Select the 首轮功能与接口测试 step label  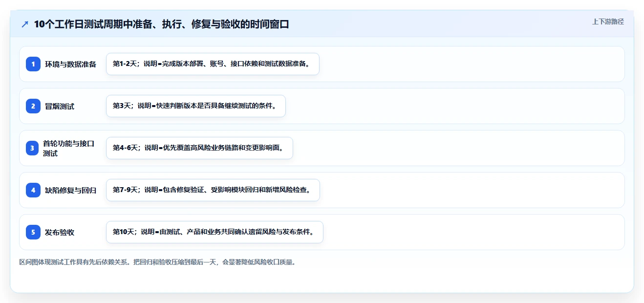tap(69, 148)
